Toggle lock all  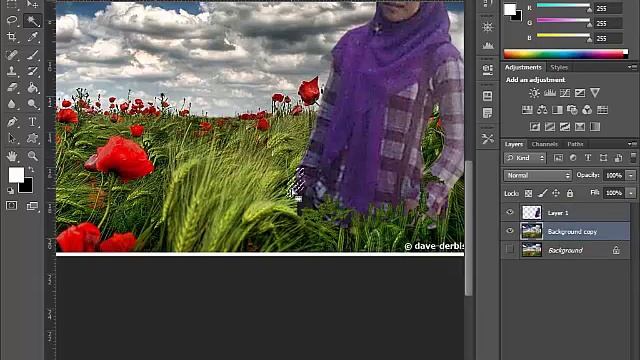[x=570, y=193]
